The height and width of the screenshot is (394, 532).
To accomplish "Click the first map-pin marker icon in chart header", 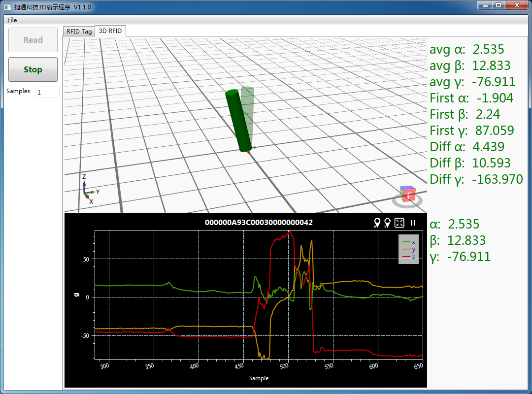I will (x=377, y=223).
